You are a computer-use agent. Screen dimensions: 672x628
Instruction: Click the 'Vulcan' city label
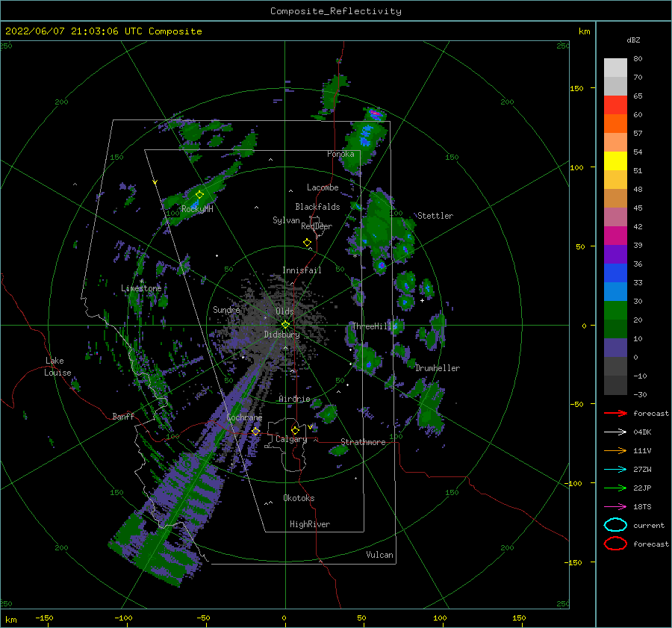coord(379,555)
